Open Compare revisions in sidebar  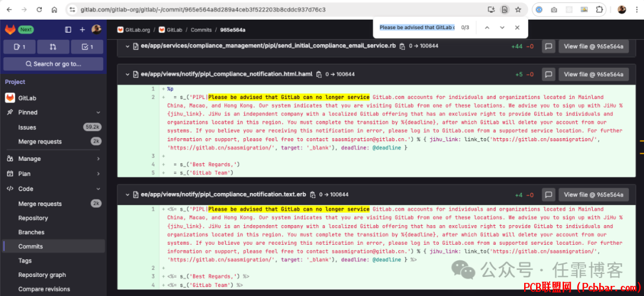(x=54, y=289)
